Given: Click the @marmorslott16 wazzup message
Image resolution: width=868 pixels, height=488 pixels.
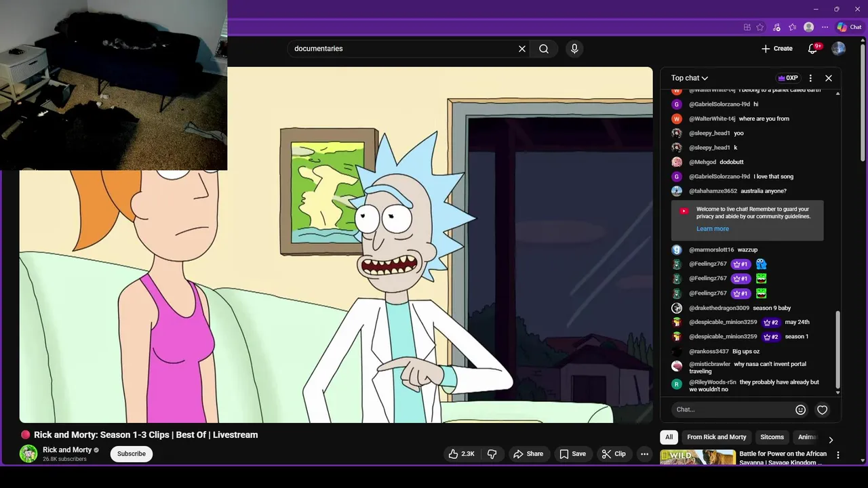Looking at the screenshot, I should pyautogui.click(x=747, y=250).
